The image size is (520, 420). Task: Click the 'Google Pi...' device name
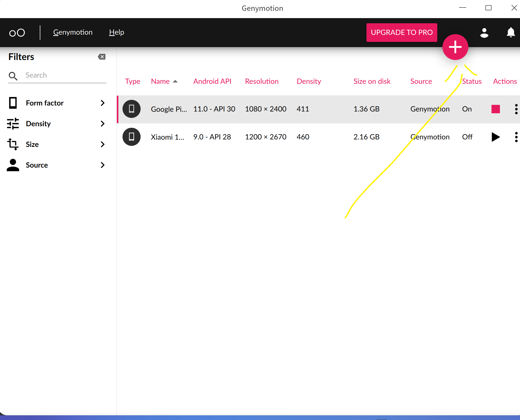(x=169, y=109)
